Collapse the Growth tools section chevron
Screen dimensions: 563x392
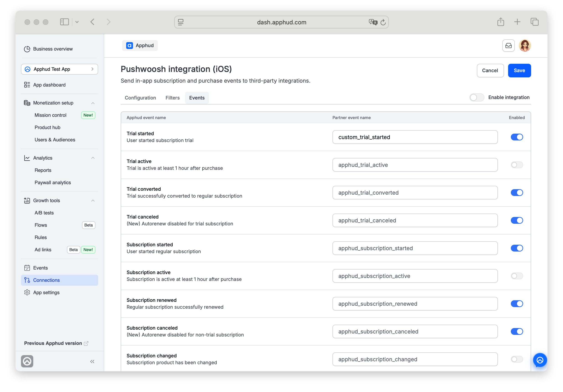[93, 201]
